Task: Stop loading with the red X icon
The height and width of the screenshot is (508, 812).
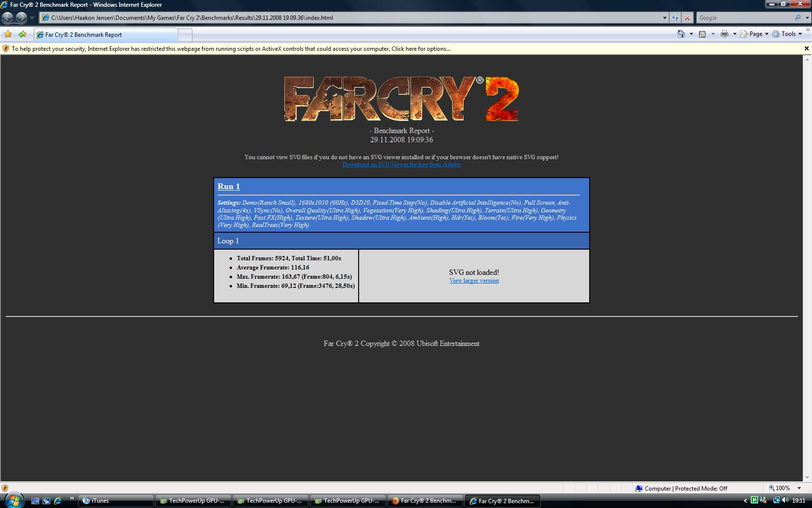Action: 687,18
